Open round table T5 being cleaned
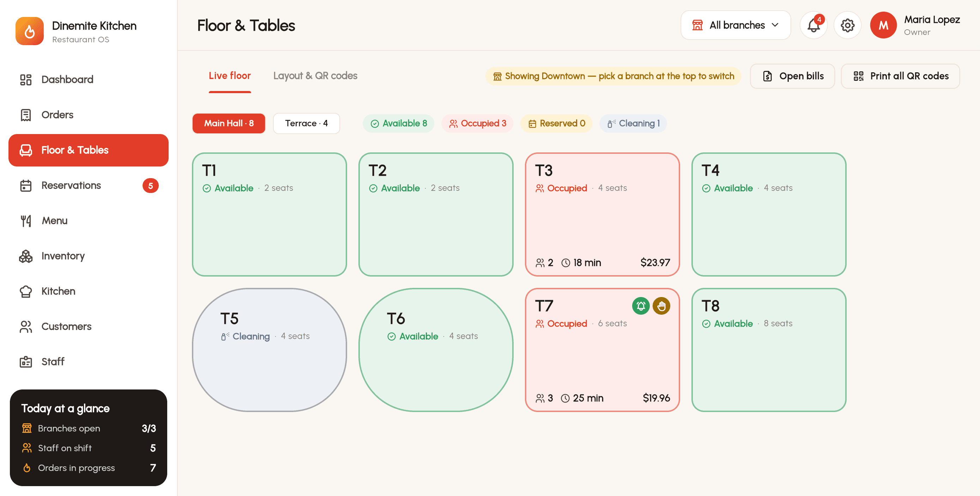 [x=270, y=350]
